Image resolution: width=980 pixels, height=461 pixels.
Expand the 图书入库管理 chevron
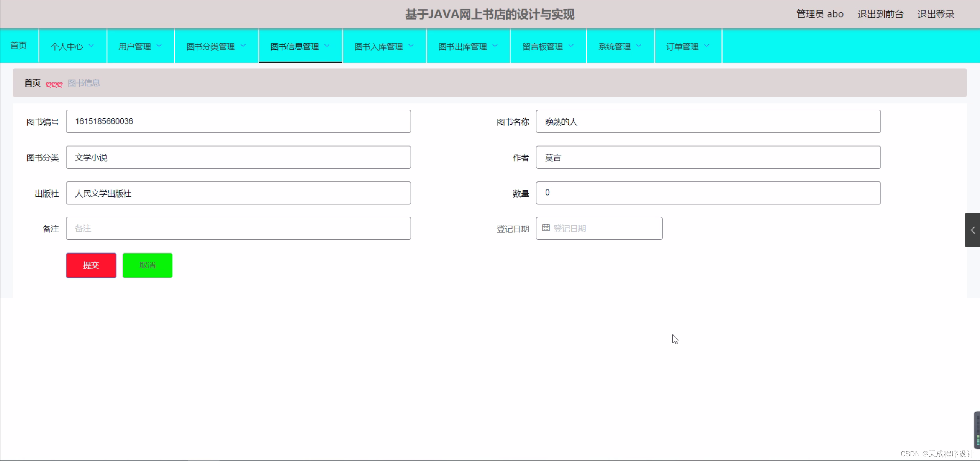(x=411, y=46)
